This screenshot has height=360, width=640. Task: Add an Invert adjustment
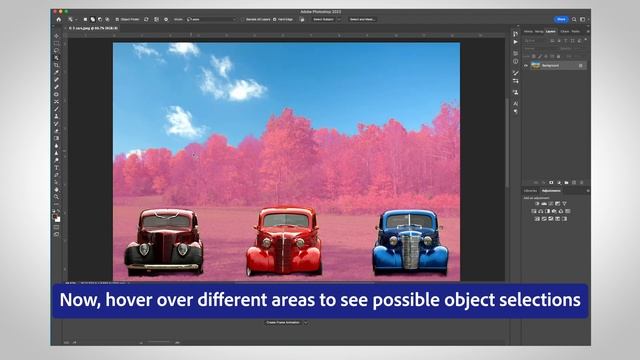pyautogui.click(x=537, y=219)
